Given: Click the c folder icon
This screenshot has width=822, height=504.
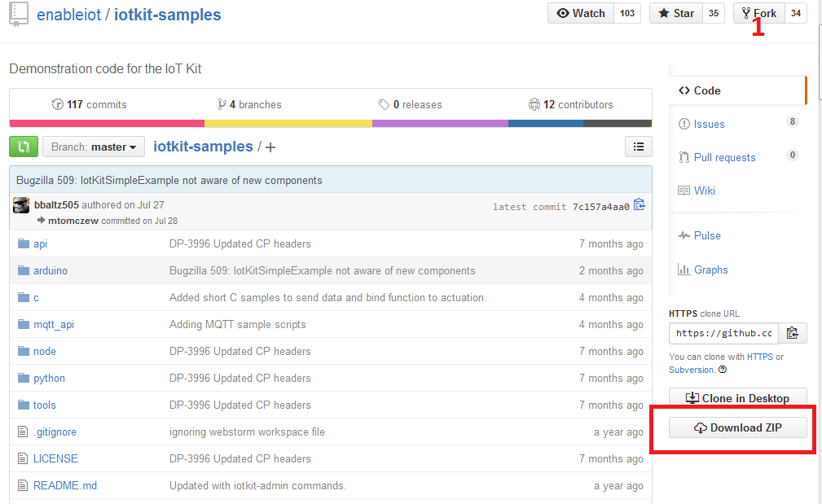Looking at the screenshot, I should click(x=24, y=297).
